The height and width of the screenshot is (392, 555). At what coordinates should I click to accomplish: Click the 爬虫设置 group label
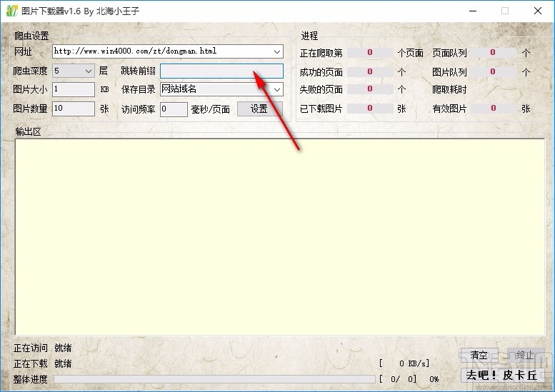point(31,36)
